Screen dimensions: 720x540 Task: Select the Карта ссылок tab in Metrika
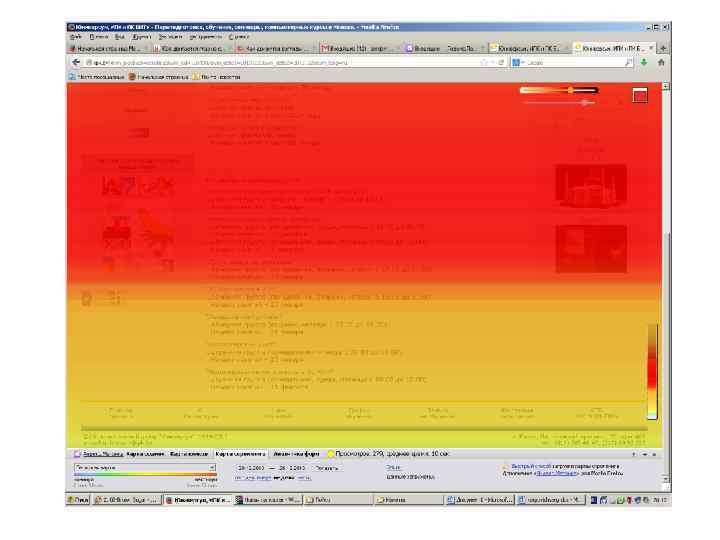pos(145,454)
